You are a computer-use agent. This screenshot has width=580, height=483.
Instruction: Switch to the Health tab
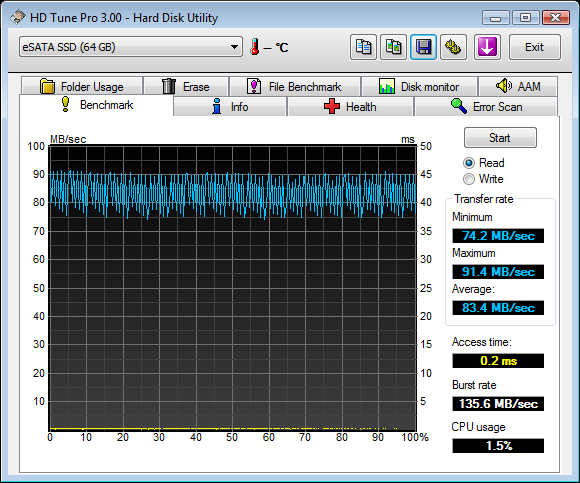click(350, 107)
